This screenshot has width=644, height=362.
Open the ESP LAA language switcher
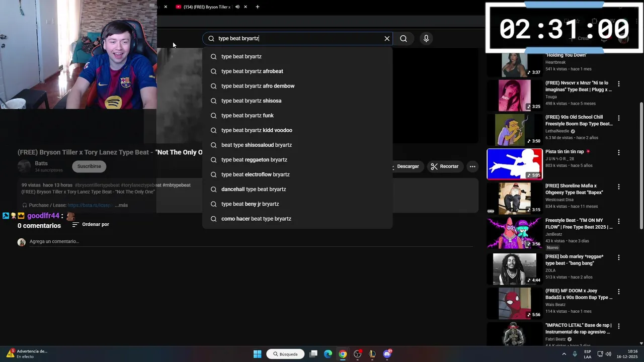pos(588,354)
